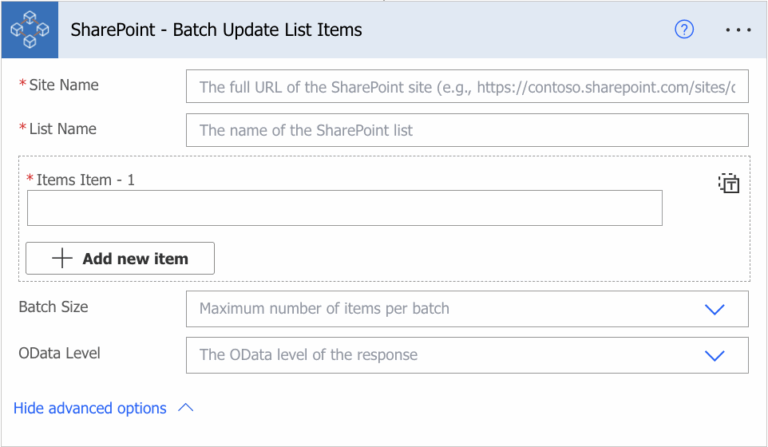The height and width of the screenshot is (447, 768).
Task: Click Hide advanced options link
Action: point(90,408)
